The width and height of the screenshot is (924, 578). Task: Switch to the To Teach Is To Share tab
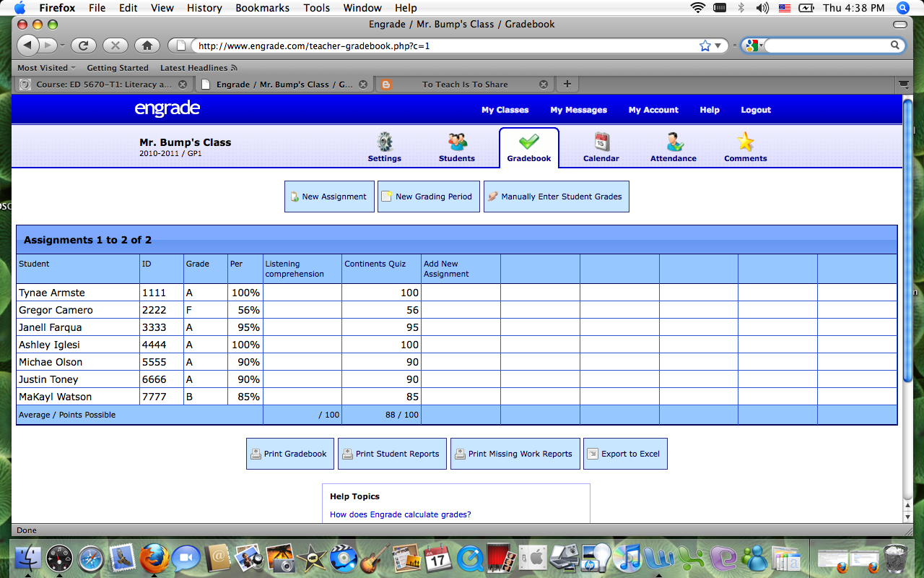(x=465, y=85)
